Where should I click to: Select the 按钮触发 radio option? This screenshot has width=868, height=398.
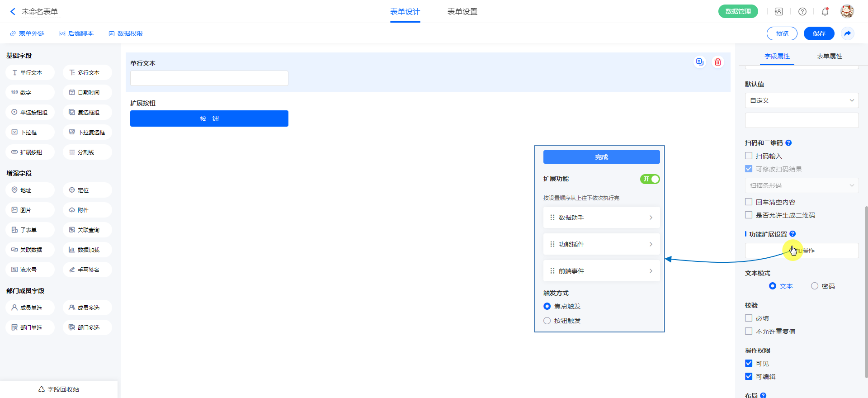(547, 321)
